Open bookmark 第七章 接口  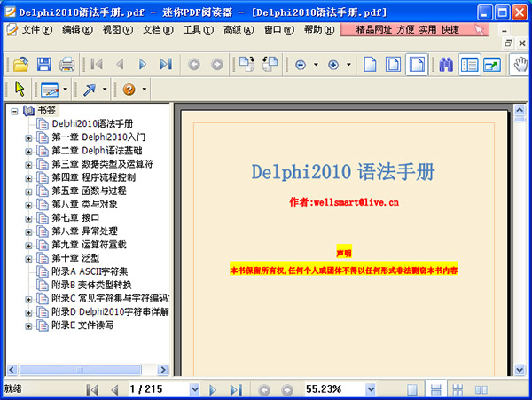75,218
